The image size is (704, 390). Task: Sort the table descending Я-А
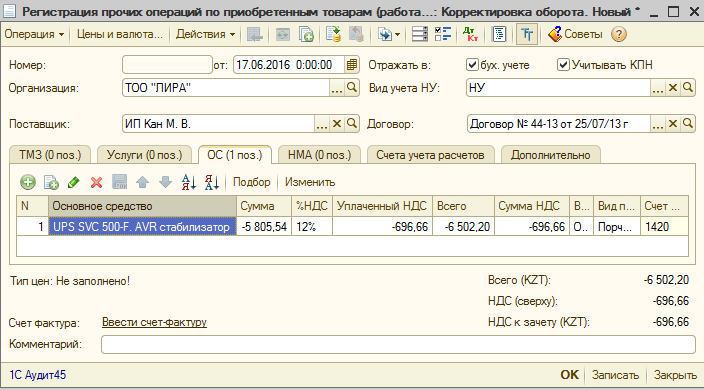[x=211, y=182]
